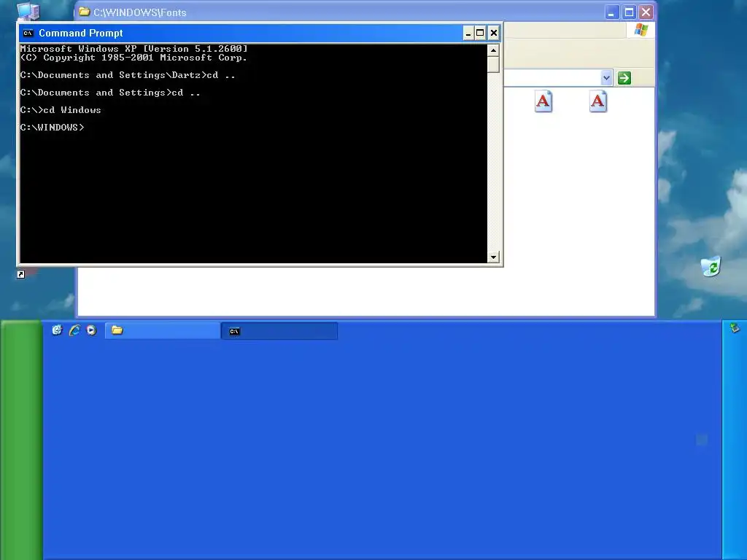Screen dimensions: 747x560
Task: Click the Command Prompt scrollbar up arrow
Action: coord(493,50)
